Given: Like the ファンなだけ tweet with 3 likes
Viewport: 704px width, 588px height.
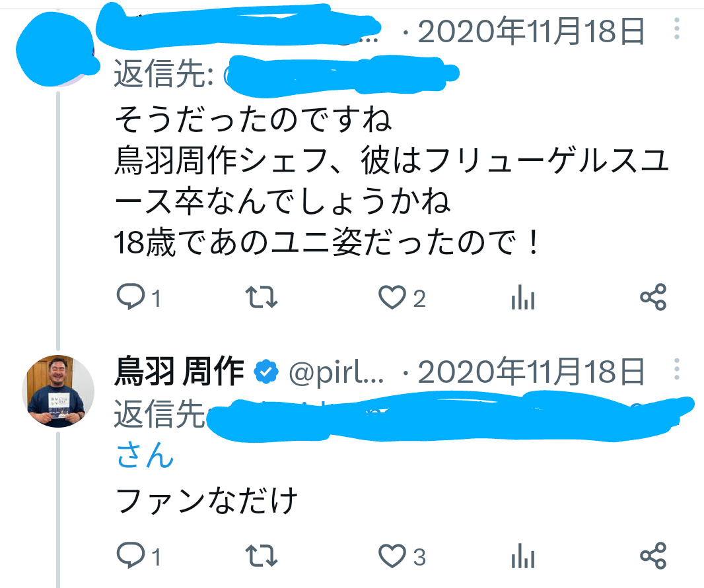Looking at the screenshot, I should 402,555.
